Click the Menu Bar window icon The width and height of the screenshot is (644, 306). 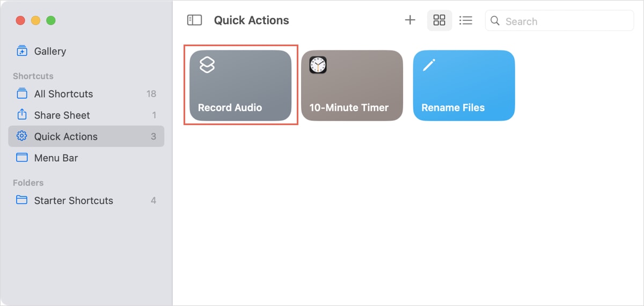tap(22, 158)
